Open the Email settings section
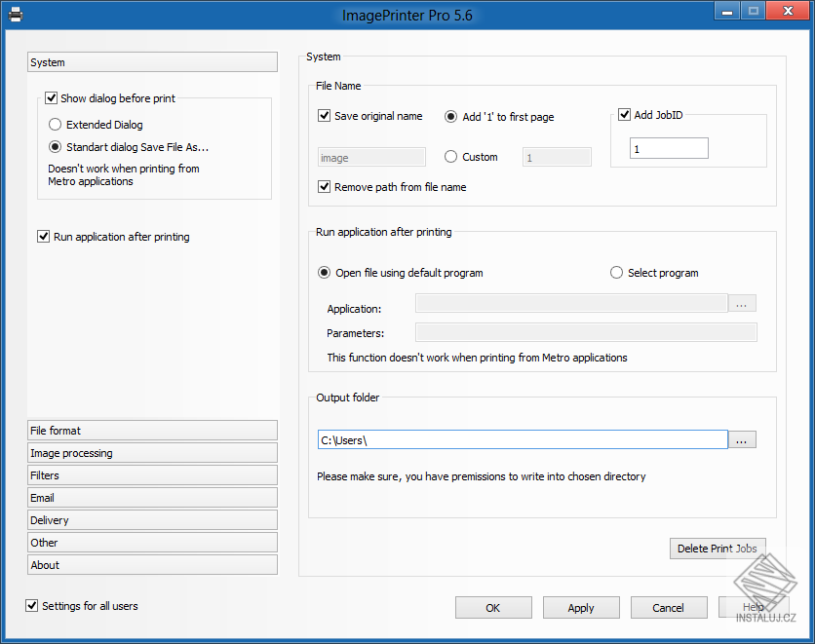Screen dimensions: 815x644 (153, 498)
